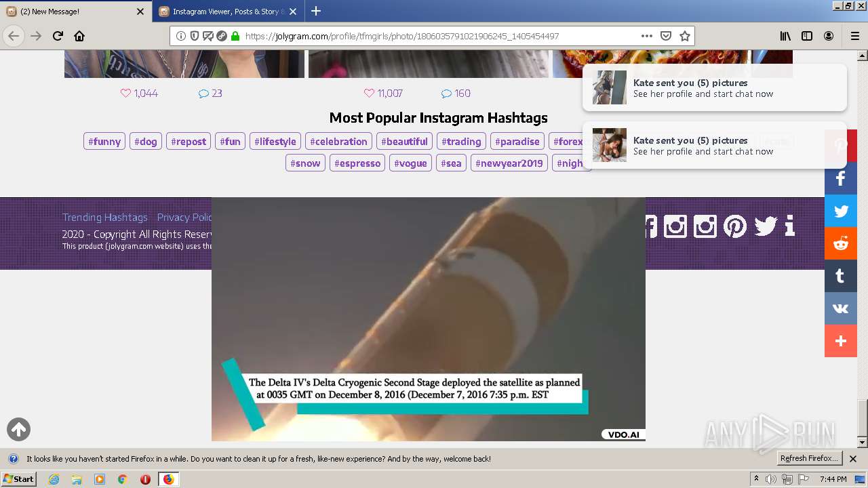This screenshot has height=488, width=868.
Task: Click the Refresh Firefox button
Action: coord(810,459)
